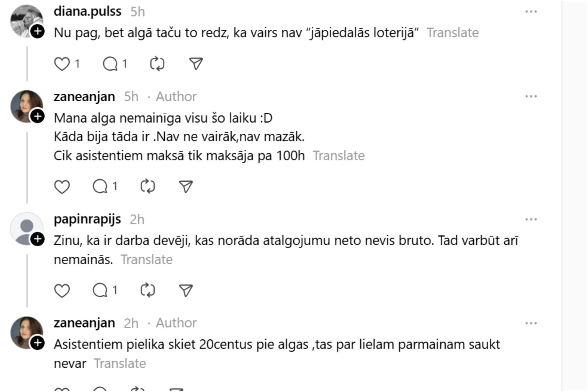The width and height of the screenshot is (588, 392).
Task: Open papinrapijs profile via username
Action: (x=87, y=219)
